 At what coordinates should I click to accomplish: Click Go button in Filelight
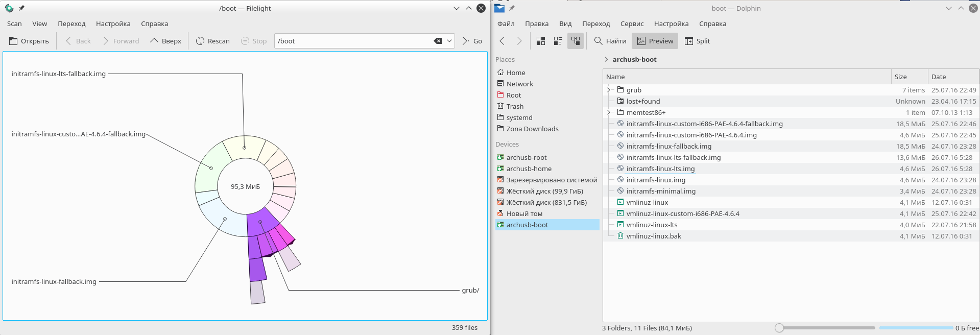point(472,41)
